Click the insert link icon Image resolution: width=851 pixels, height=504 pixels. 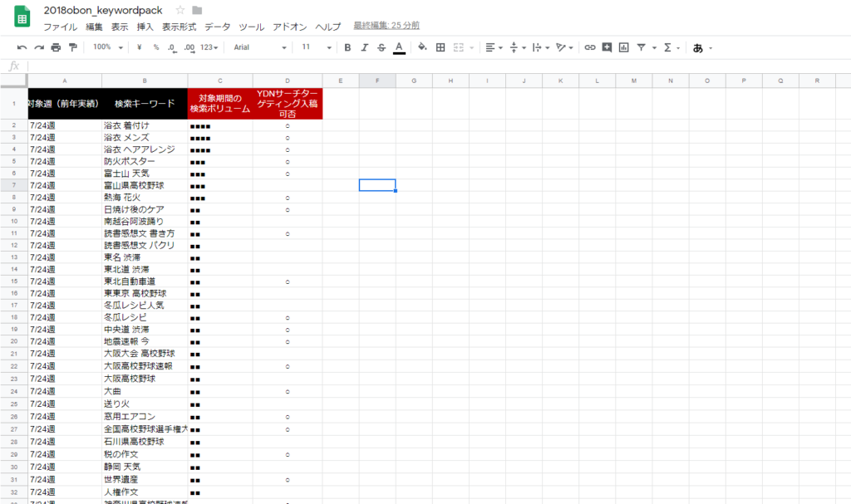tap(590, 48)
